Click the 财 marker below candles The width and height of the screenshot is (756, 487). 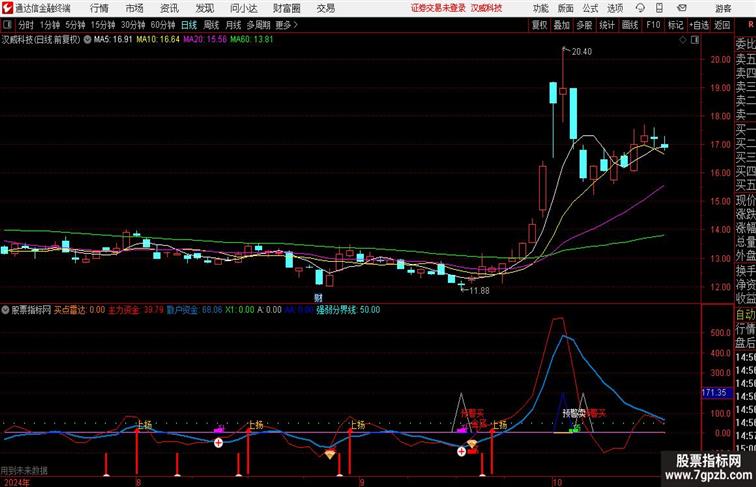coord(318,298)
